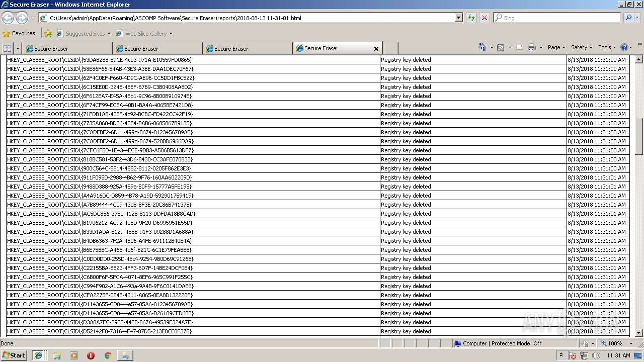Open the red Opera taskbar icon
Image resolution: width=644 pixels, height=362 pixels.
(x=91, y=355)
